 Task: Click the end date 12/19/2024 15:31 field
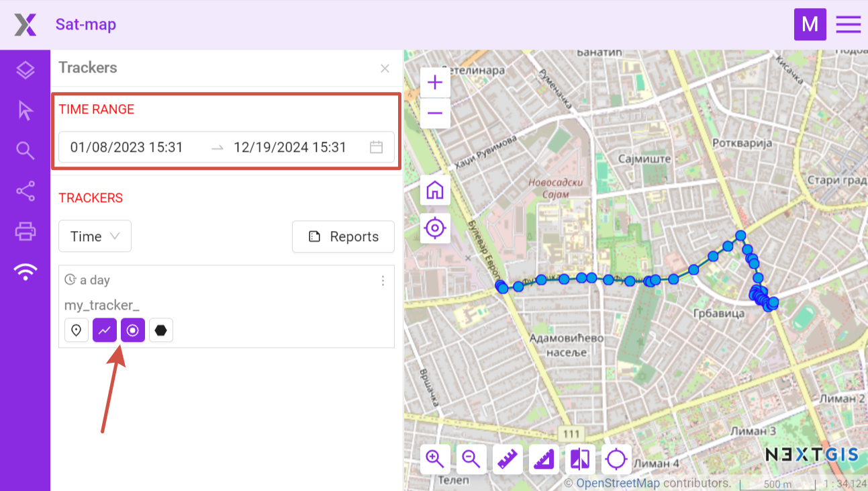(290, 147)
